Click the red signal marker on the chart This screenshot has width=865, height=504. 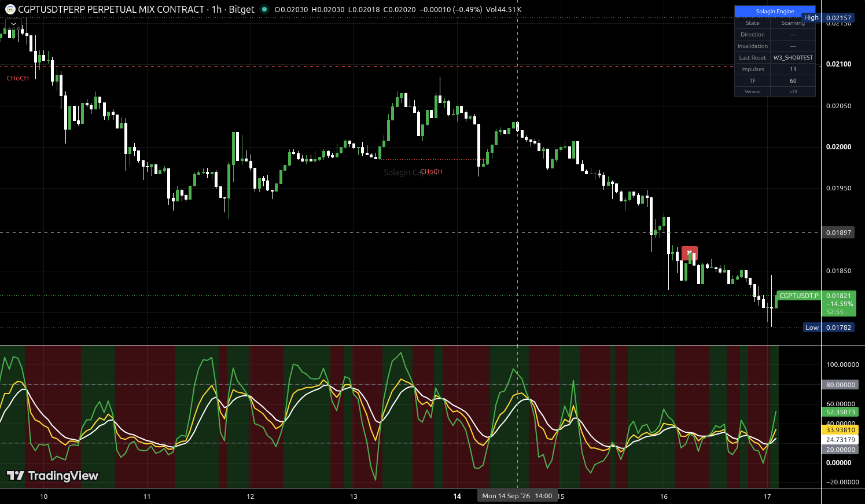(689, 253)
